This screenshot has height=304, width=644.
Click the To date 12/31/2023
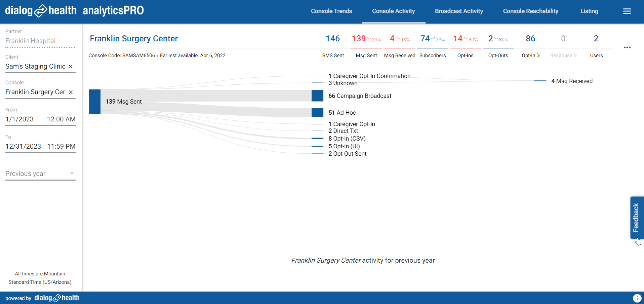[x=23, y=146]
